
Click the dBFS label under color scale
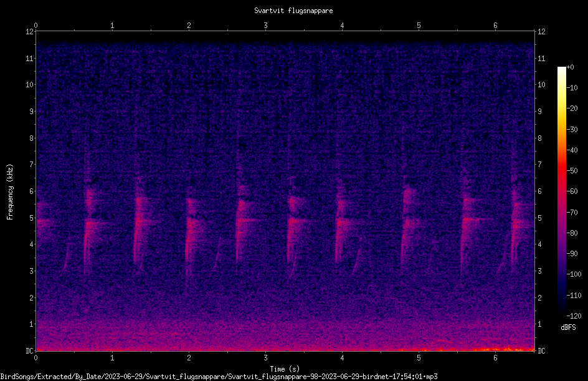tap(568, 327)
